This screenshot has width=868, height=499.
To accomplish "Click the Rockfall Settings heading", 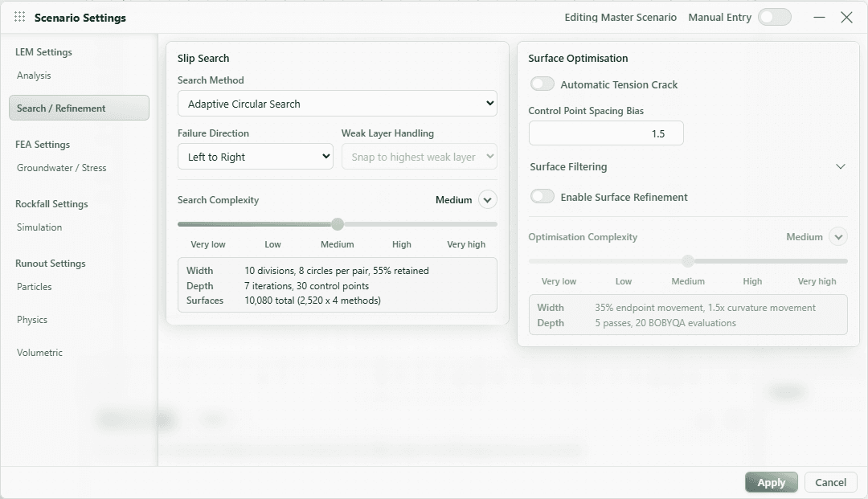I will tap(51, 203).
